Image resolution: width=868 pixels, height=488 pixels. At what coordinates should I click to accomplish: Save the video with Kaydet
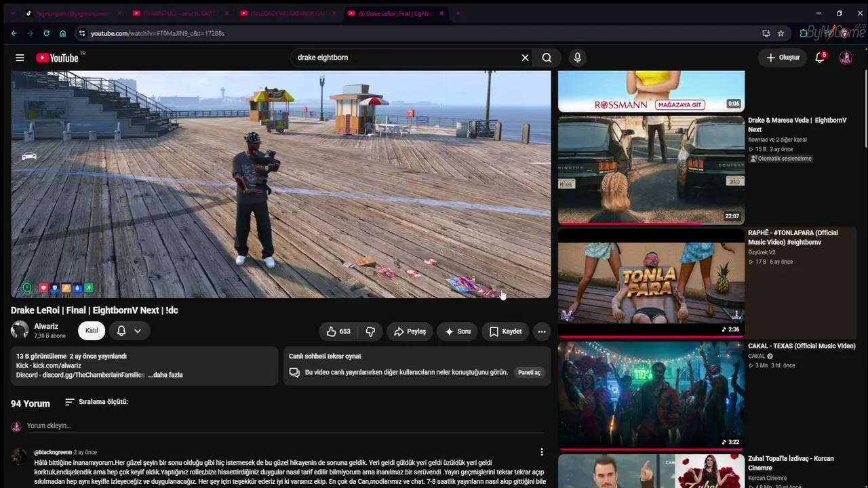(x=505, y=331)
